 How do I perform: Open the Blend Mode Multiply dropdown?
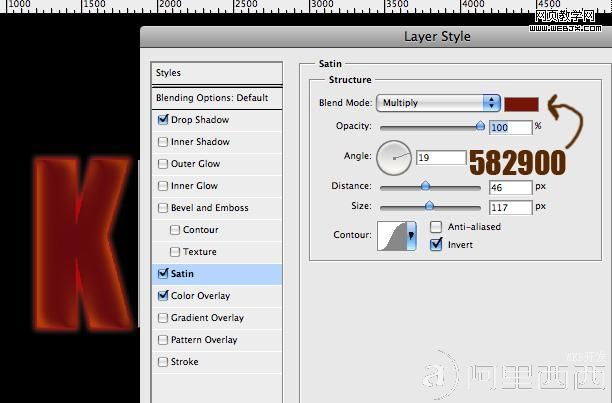tap(438, 103)
